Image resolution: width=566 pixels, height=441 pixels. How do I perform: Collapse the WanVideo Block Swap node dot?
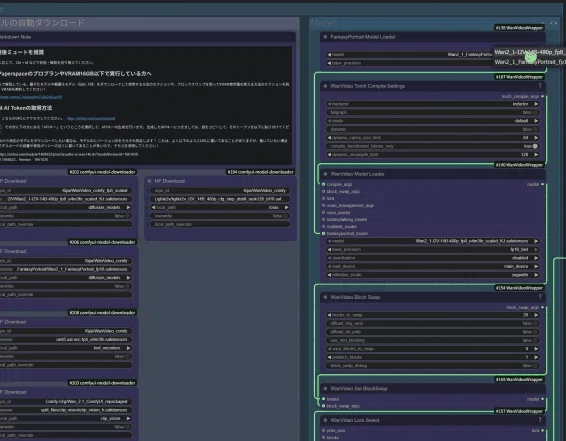[325, 297]
